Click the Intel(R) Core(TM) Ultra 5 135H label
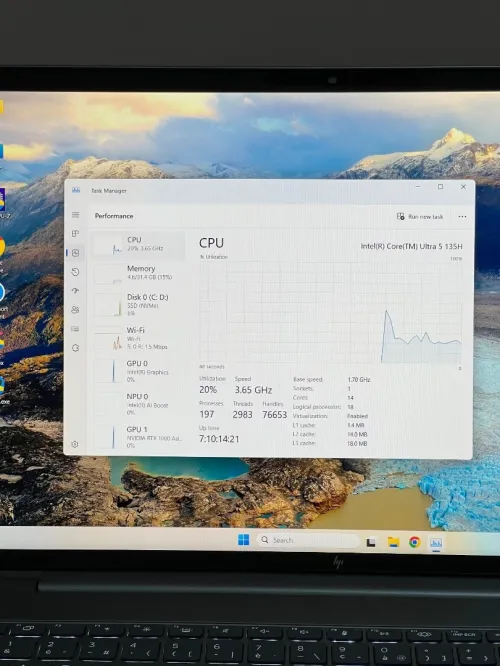 (411, 246)
